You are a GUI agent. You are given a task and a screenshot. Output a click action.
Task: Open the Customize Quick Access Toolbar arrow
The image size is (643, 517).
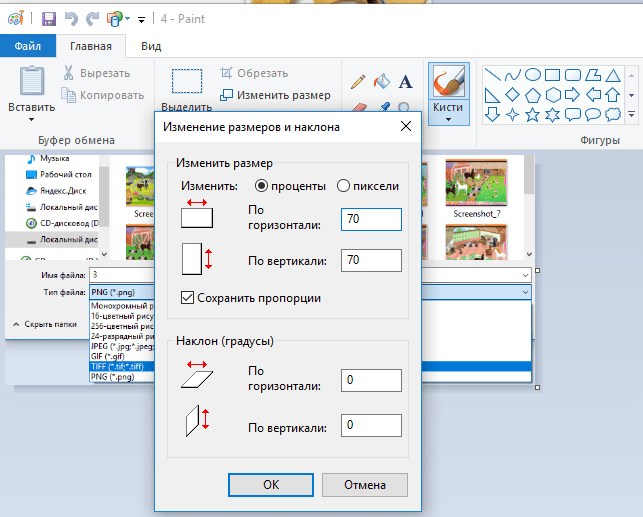point(141,19)
